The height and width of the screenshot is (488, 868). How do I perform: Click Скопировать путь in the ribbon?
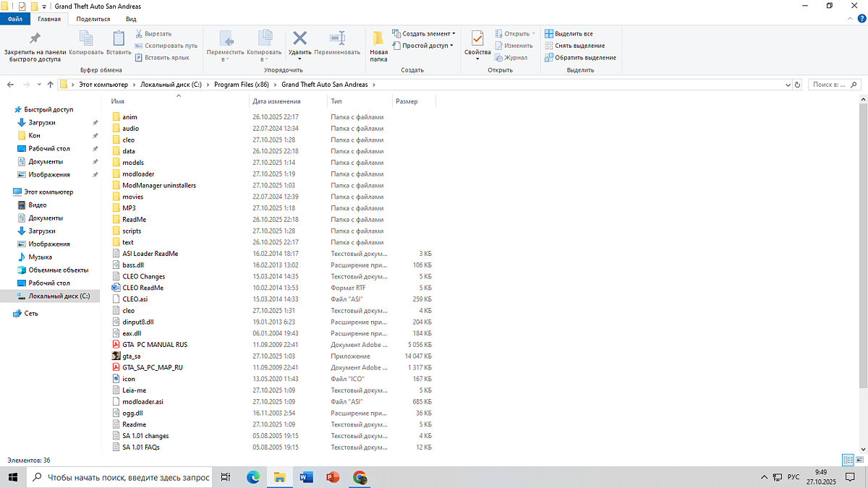point(170,46)
